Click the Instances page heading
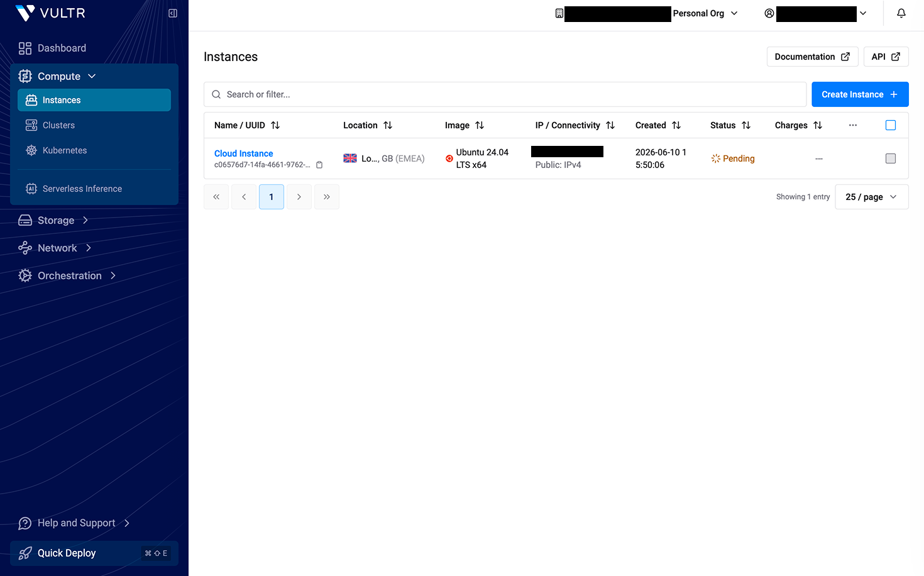924x576 pixels. pyautogui.click(x=231, y=57)
